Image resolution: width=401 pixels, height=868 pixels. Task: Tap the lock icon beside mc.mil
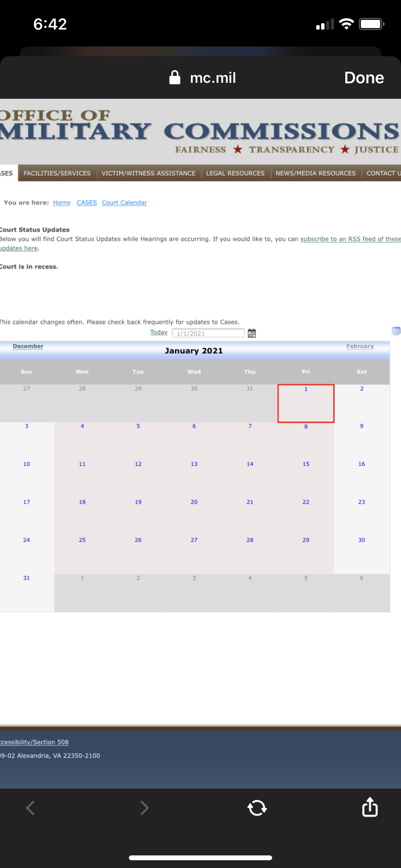click(175, 77)
